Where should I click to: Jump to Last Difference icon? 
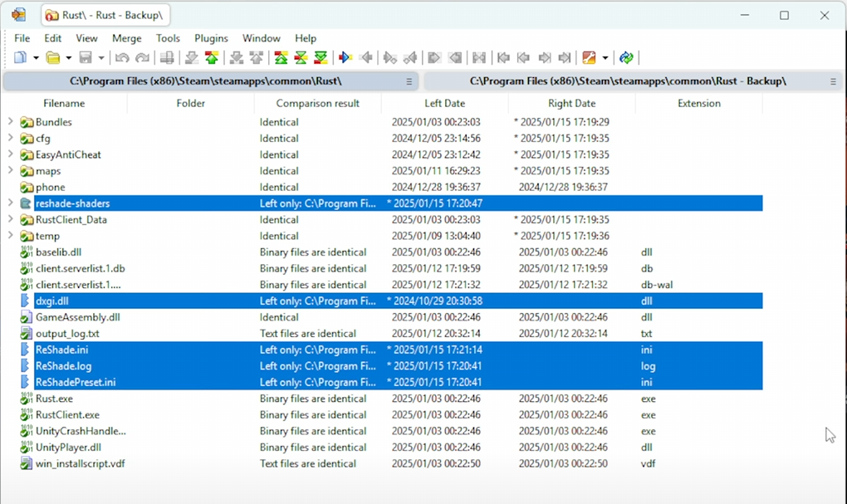(321, 57)
